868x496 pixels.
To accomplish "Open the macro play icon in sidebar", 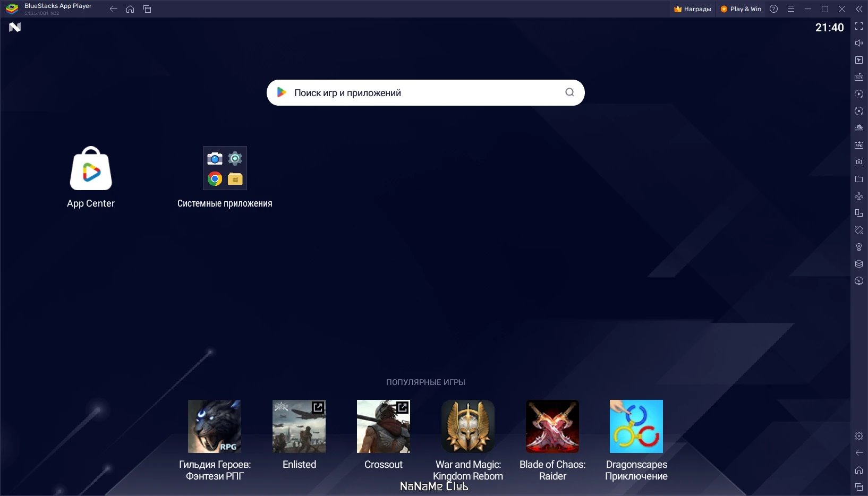I will [x=859, y=94].
